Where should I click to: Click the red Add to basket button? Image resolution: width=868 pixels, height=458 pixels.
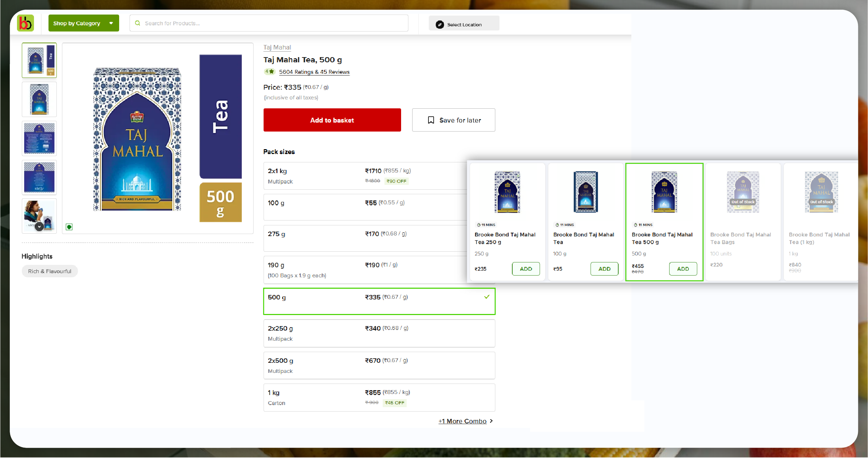(332, 120)
